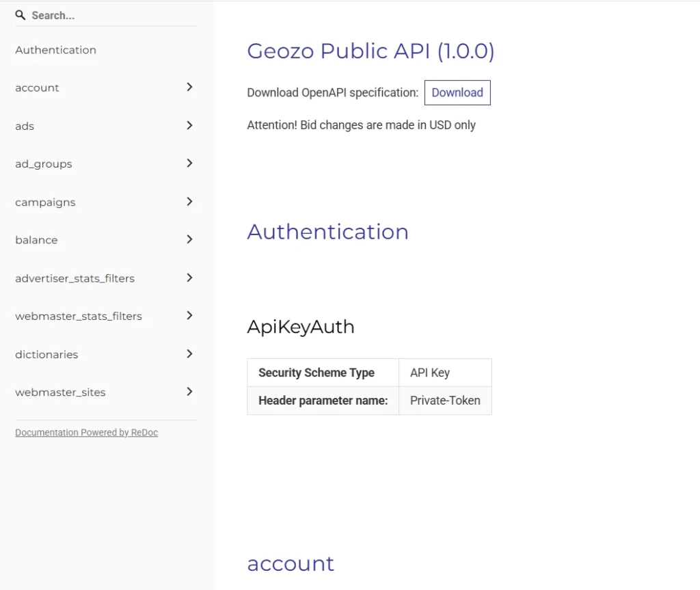The width and height of the screenshot is (700, 590).
Task: Click the Download OpenAPI specification label
Action: (x=333, y=92)
